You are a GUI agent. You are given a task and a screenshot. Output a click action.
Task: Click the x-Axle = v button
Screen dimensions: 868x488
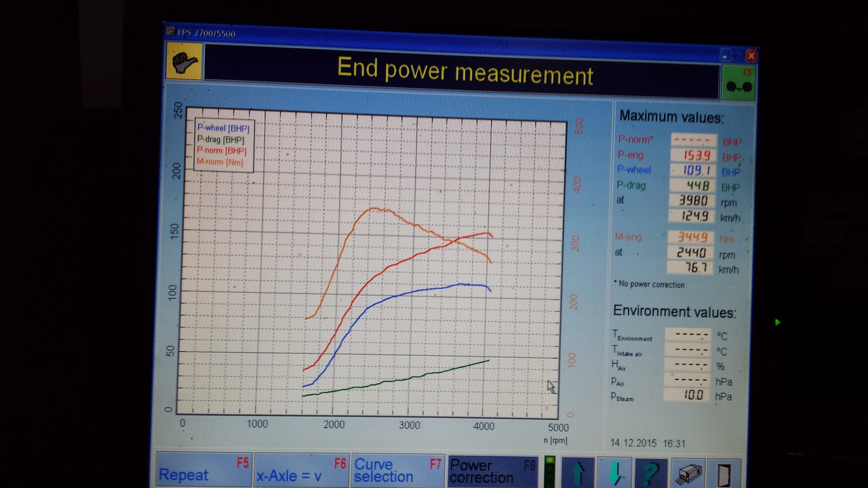[x=302, y=470]
